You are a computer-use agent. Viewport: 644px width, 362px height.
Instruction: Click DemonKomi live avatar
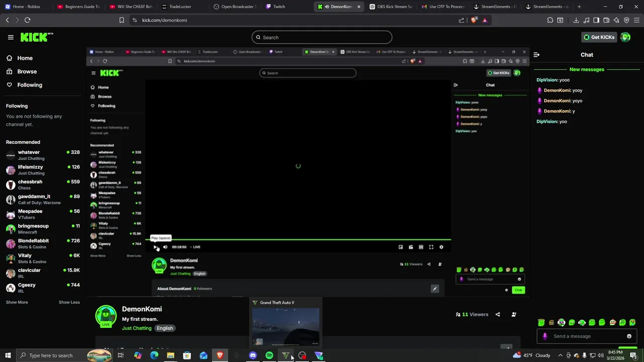pos(106,316)
